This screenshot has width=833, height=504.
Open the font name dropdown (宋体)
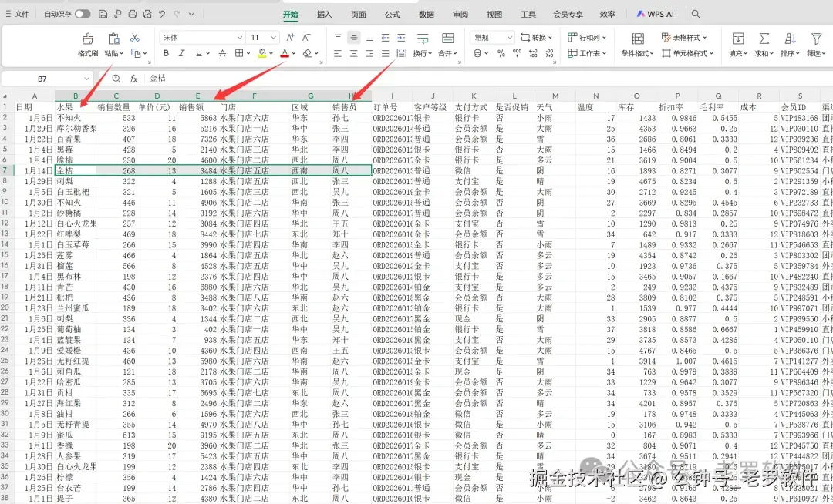[x=239, y=37]
